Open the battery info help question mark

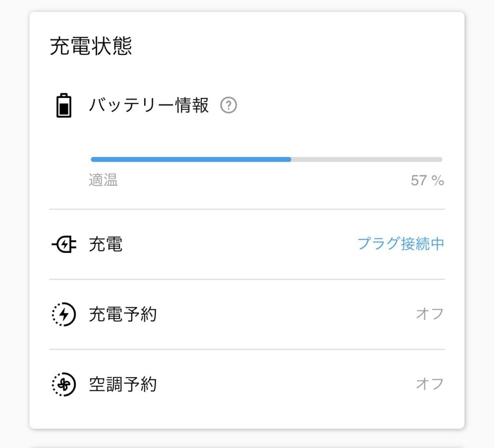point(228,105)
